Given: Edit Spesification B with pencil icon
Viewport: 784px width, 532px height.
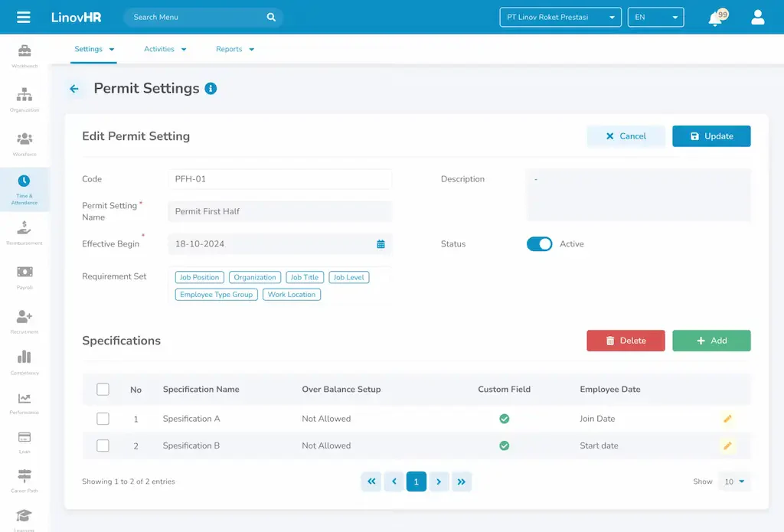Looking at the screenshot, I should (727, 446).
